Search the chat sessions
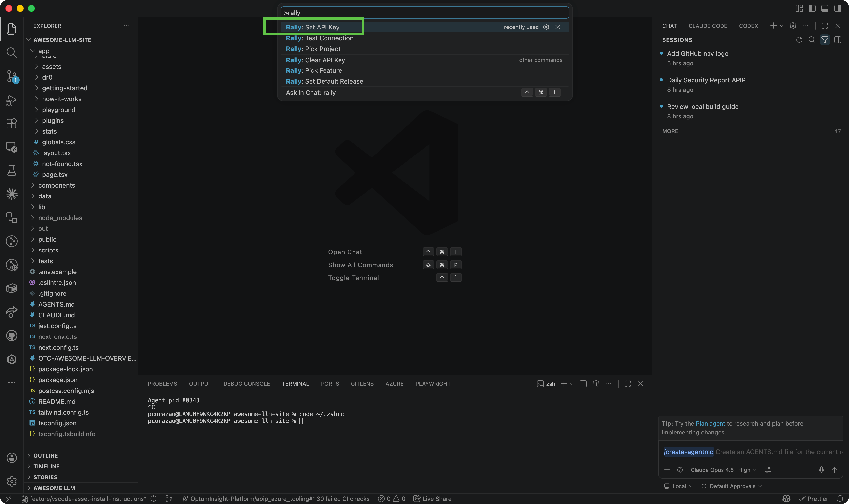The width and height of the screenshot is (849, 504). pos(812,40)
